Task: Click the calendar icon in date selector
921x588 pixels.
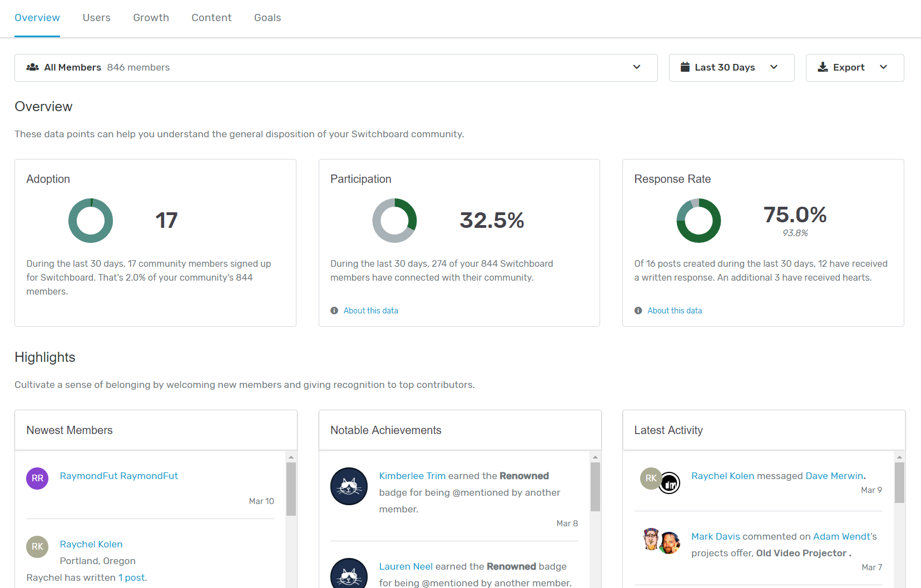Action: pyautogui.click(x=685, y=67)
